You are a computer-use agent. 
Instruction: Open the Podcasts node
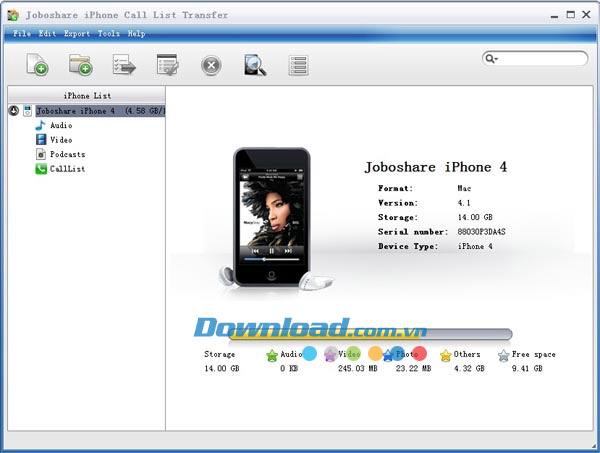(66, 155)
